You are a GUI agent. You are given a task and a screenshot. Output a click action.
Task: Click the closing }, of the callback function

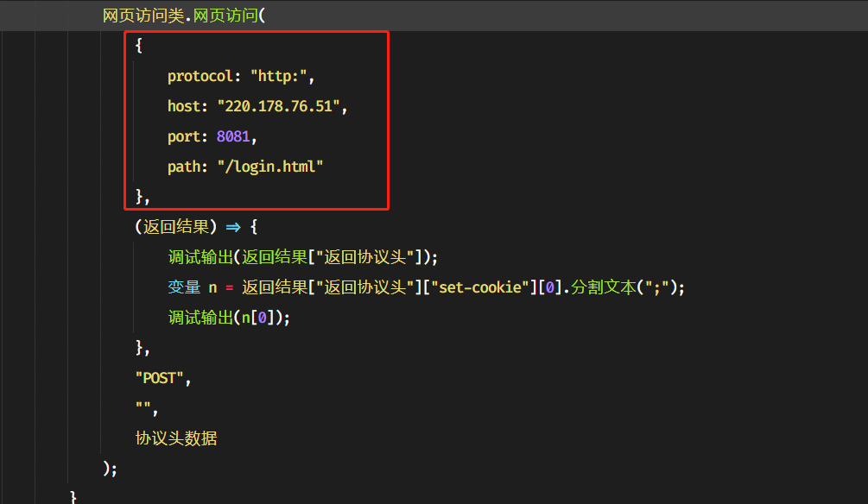coord(143,348)
